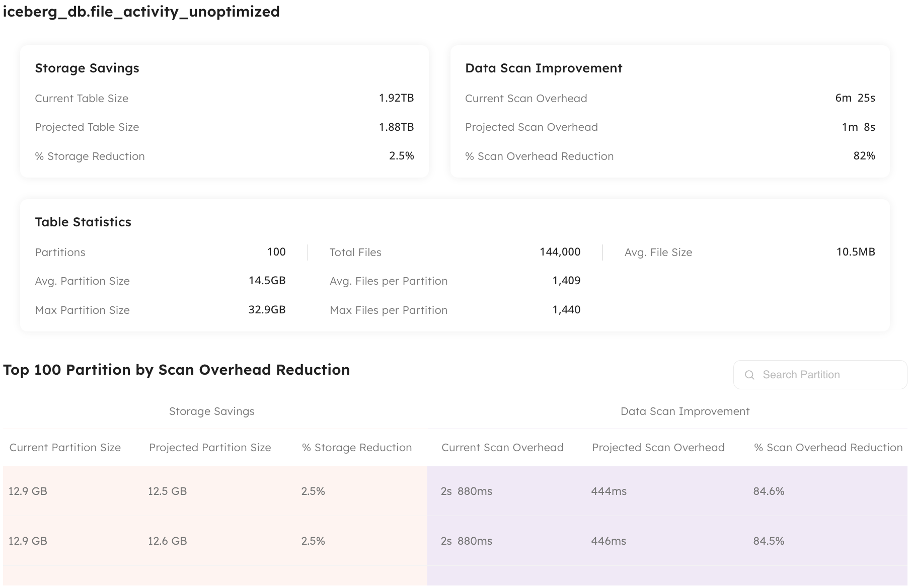Click the Projected Scan Overhead column header
This screenshot has height=588, width=909.
pyautogui.click(x=658, y=448)
